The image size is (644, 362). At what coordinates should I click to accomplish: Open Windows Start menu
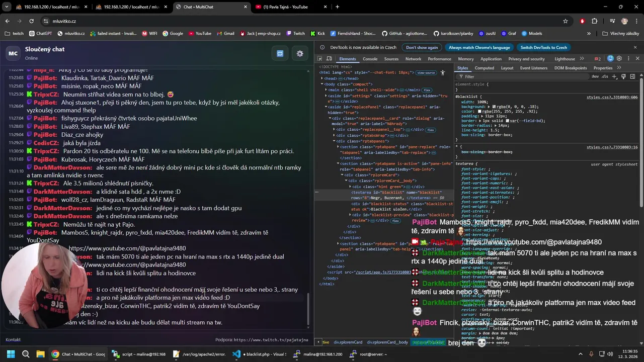(x=11, y=354)
